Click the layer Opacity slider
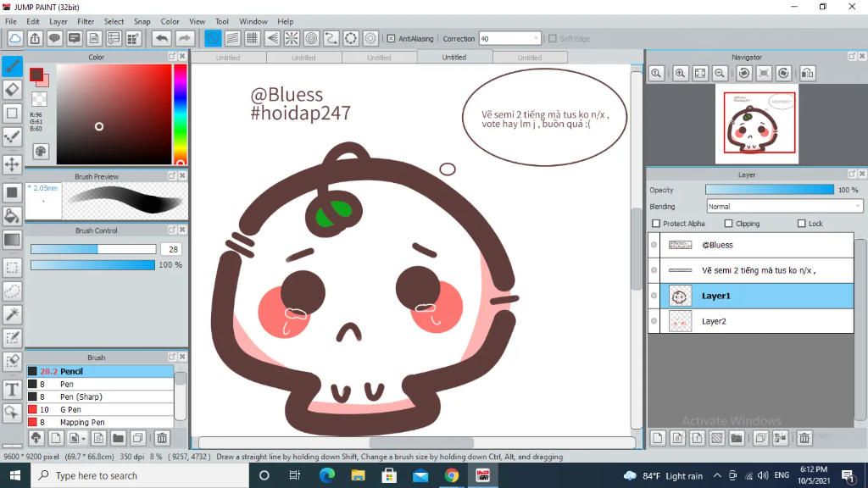 tap(770, 190)
